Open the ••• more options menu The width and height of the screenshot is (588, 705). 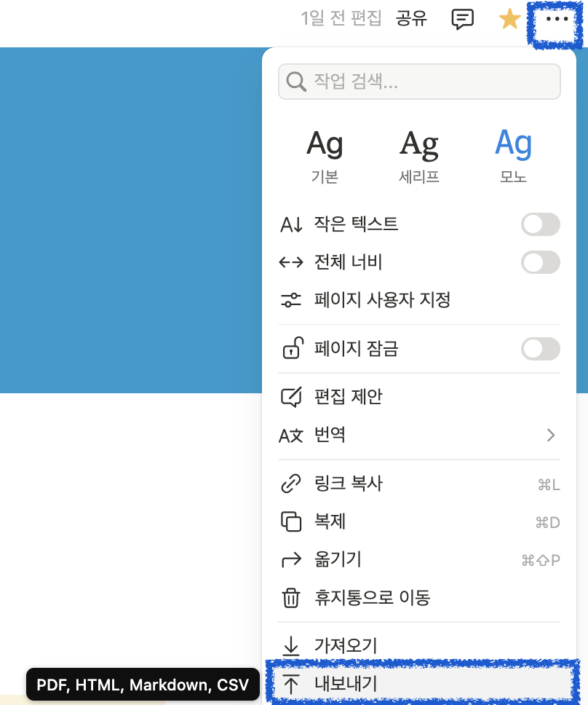(555, 18)
